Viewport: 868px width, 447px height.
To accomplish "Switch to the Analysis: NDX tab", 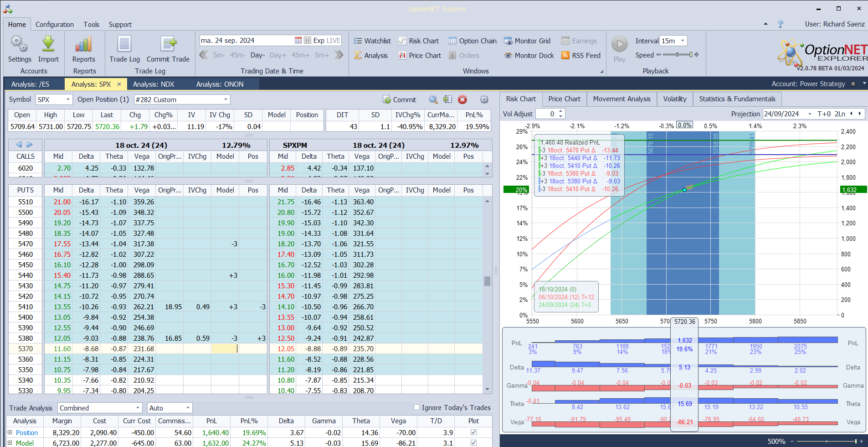I will 154,84.
